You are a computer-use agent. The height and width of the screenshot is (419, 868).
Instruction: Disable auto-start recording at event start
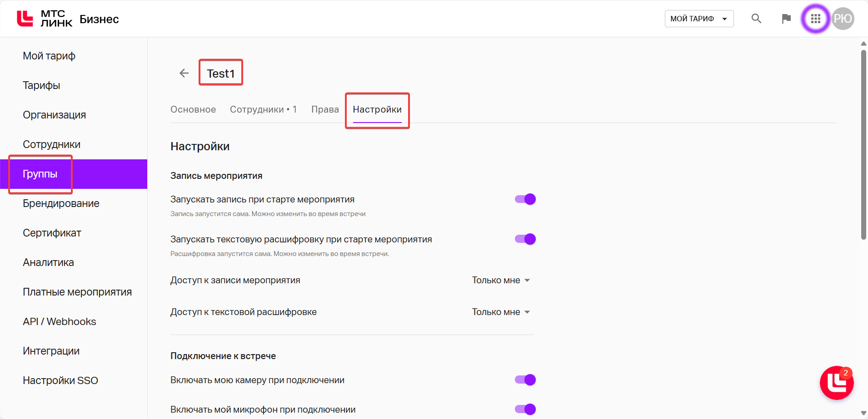tap(525, 199)
